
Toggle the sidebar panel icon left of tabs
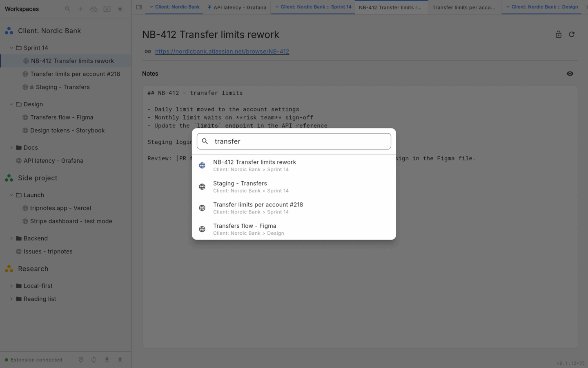point(139,7)
